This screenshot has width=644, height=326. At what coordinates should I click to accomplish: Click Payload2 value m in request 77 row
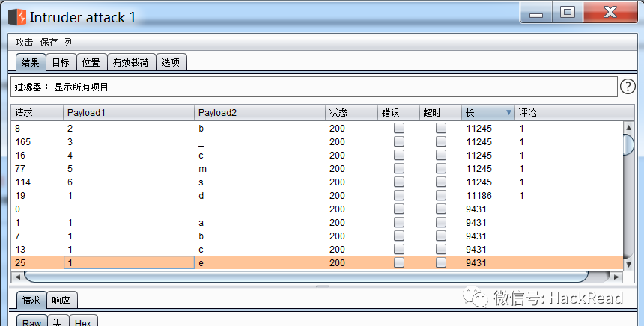202,169
